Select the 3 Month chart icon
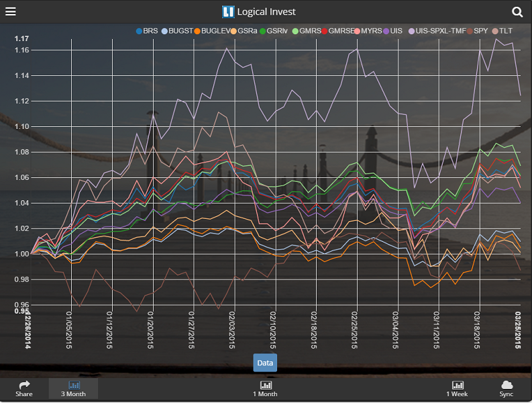This screenshot has width=532, height=403. pyautogui.click(x=74, y=385)
